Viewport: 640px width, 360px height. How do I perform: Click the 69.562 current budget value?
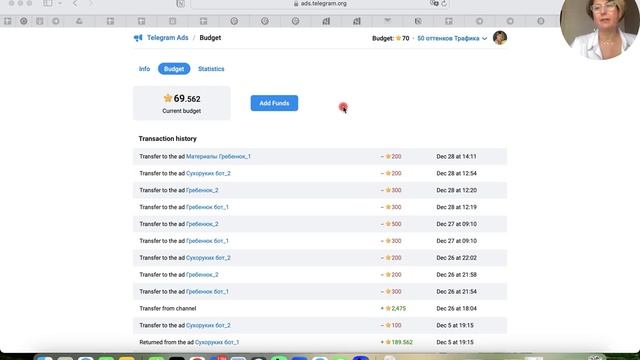pyautogui.click(x=182, y=98)
